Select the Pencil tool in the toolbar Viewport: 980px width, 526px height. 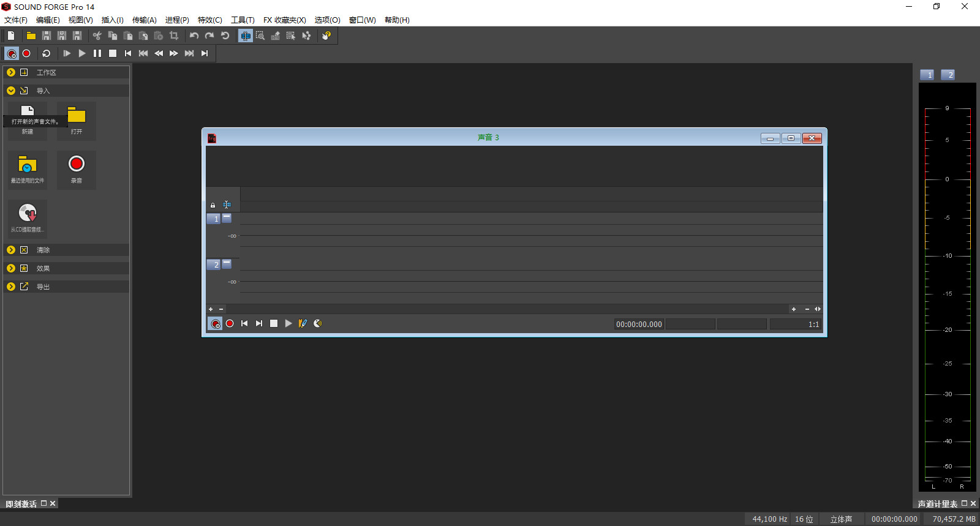276,36
